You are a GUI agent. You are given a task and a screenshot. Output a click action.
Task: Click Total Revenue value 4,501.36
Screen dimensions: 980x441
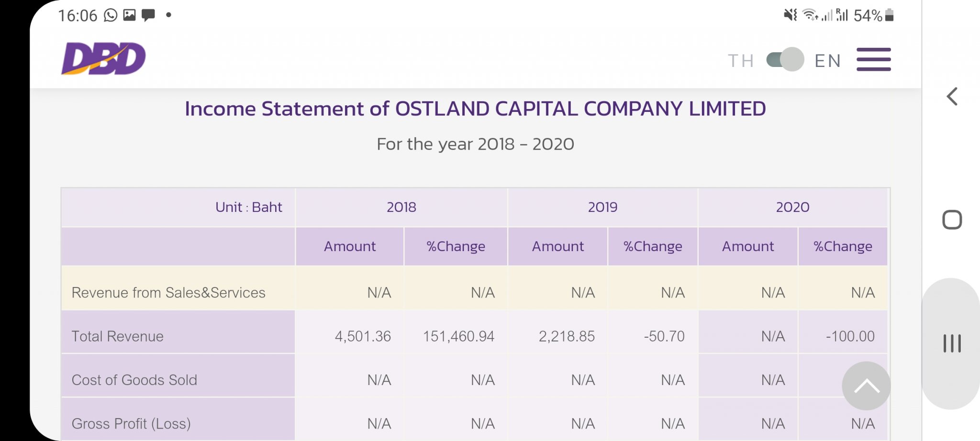(363, 336)
